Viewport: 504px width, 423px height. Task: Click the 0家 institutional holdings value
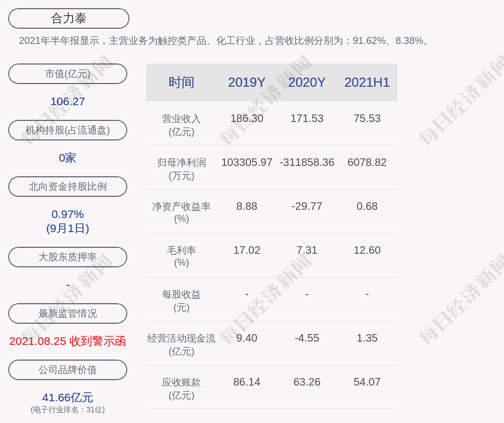(x=68, y=158)
